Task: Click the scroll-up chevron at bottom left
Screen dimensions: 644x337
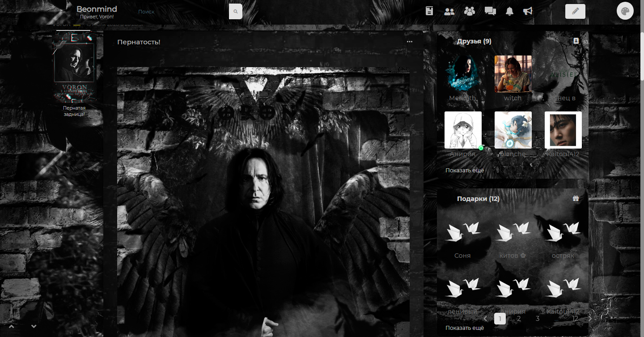Action: [12, 326]
